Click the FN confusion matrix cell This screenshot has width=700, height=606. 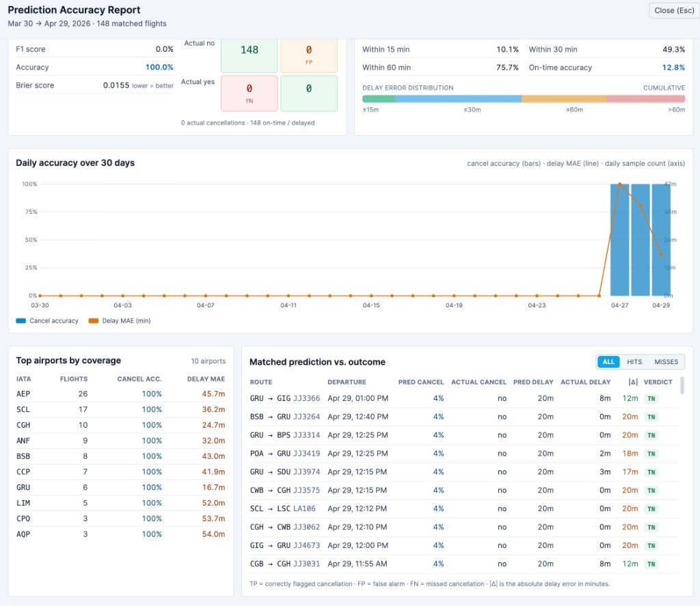point(248,92)
